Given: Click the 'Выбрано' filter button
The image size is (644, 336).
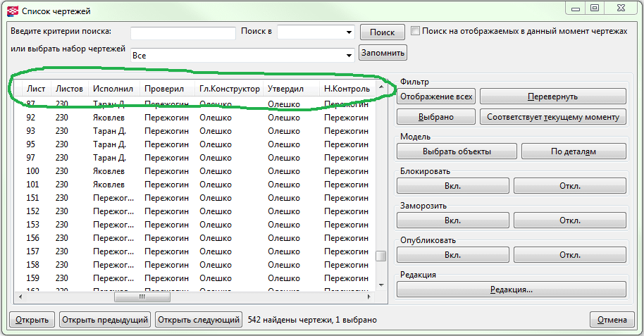Looking at the screenshot, I should point(436,117).
